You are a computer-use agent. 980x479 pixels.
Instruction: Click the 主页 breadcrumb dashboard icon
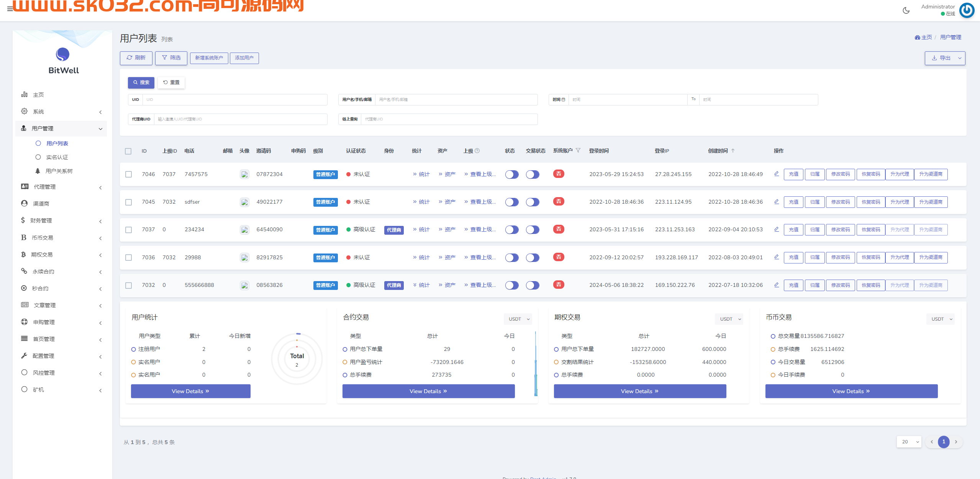click(918, 37)
